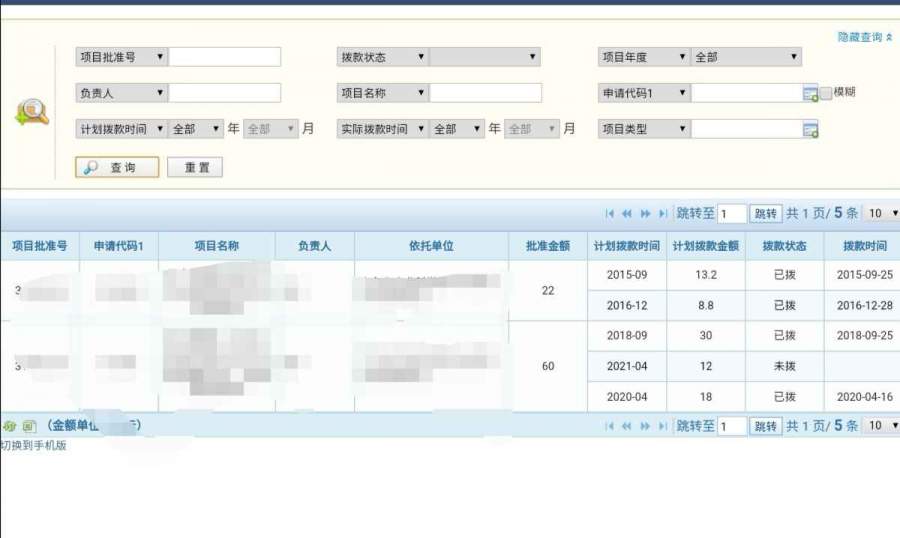Click the 项目名称 text input field
This screenshot has width=900, height=538.
point(485,93)
